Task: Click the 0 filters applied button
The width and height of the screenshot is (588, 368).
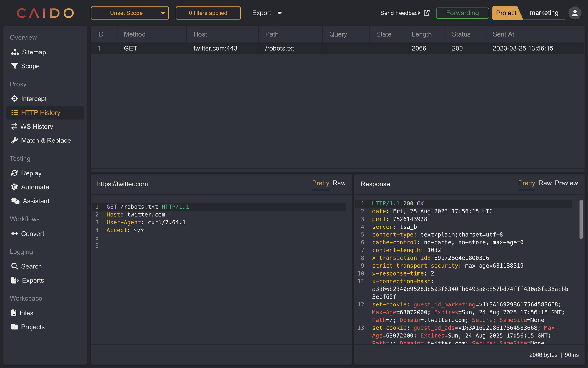Action: coord(208,13)
